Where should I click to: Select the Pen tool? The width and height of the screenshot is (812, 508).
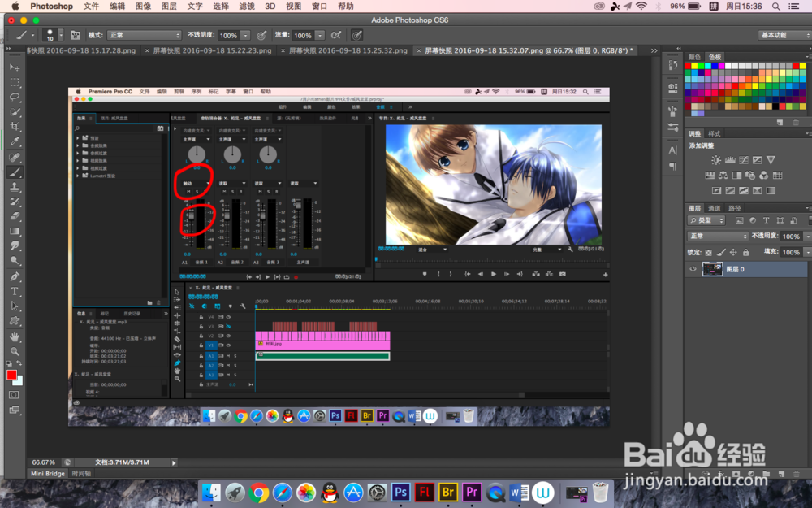(15, 277)
